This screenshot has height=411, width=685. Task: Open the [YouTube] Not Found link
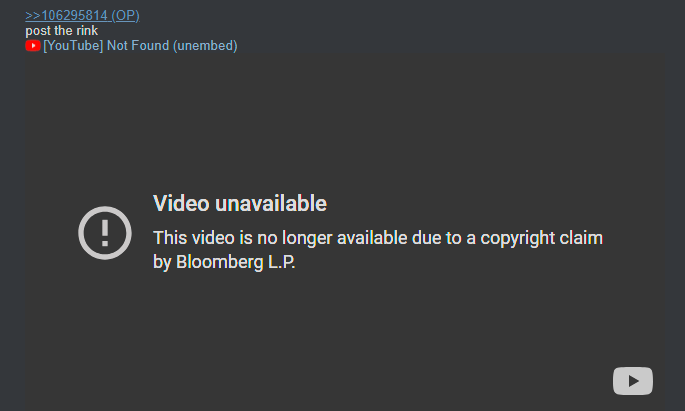coord(106,45)
